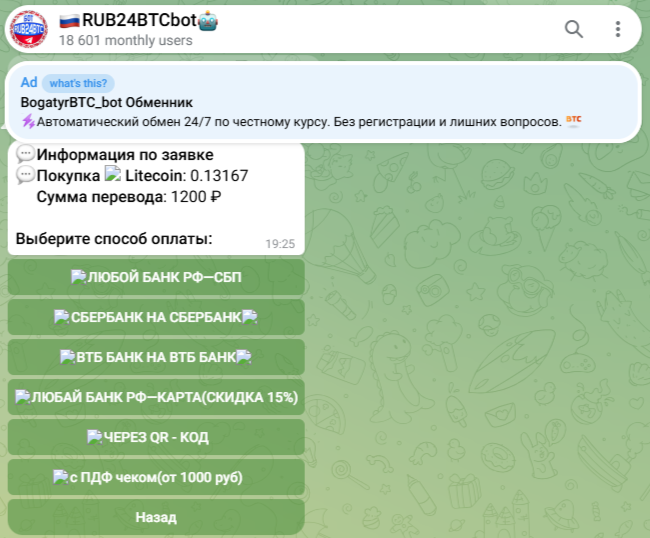Open the three-dot more options menu
The height and width of the screenshot is (538, 650).
coord(618,29)
